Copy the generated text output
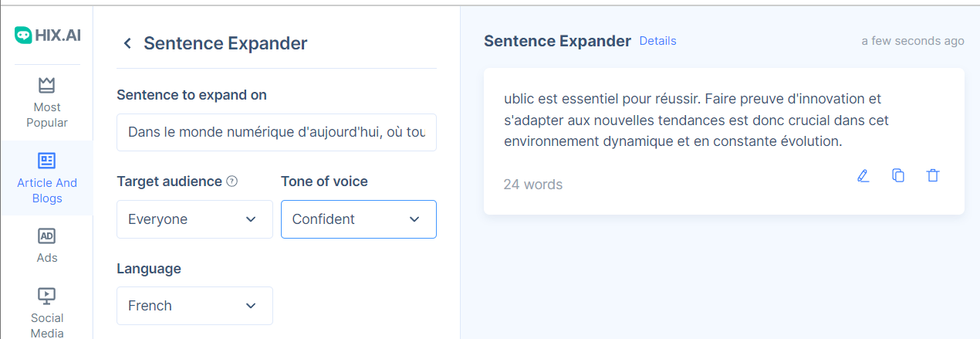Screen dimensions: 980x339 pyautogui.click(x=898, y=176)
